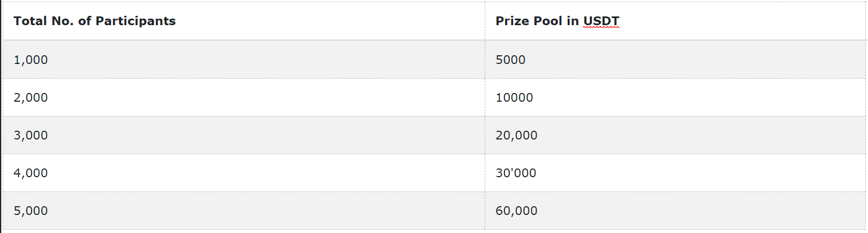Click empty space right of 10000 value

click(x=699, y=97)
